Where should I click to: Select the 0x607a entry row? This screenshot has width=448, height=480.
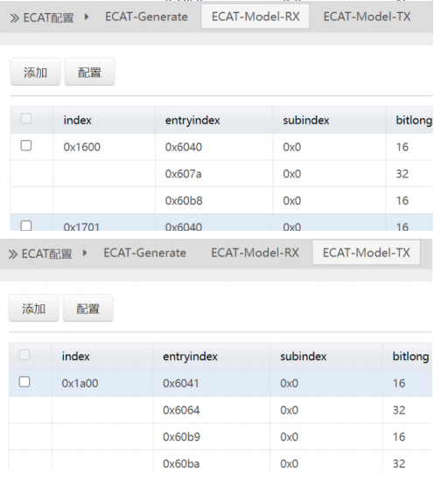tap(221, 174)
